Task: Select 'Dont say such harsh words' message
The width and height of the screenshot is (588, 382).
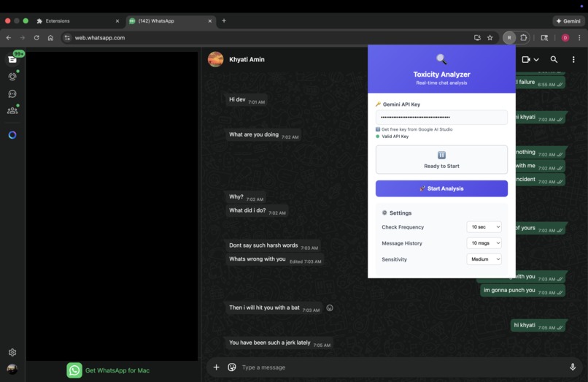Action: click(273, 245)
